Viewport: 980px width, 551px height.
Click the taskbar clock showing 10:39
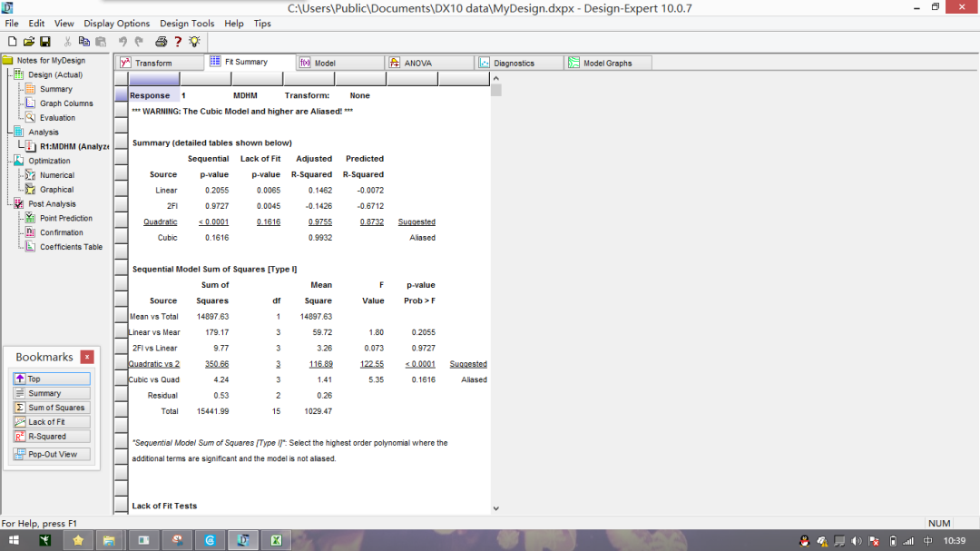pos(954,540)
